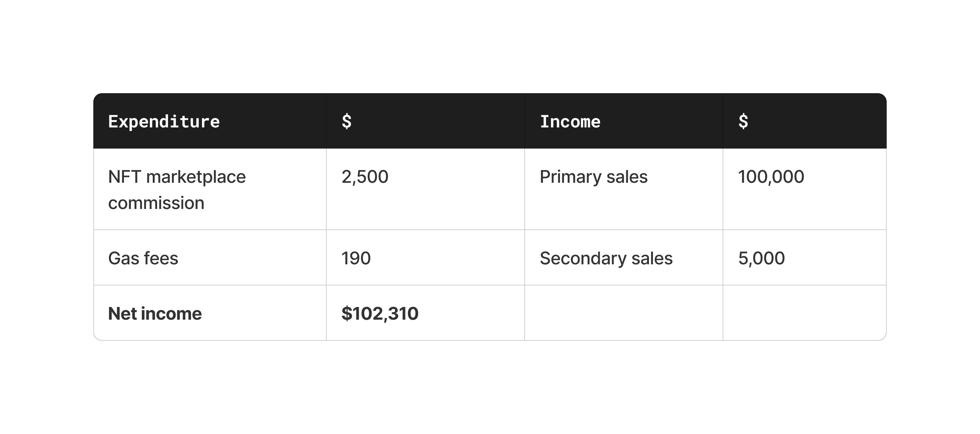Click the word fees in Gas fees
980x434 pixels.
coord(161,258)
